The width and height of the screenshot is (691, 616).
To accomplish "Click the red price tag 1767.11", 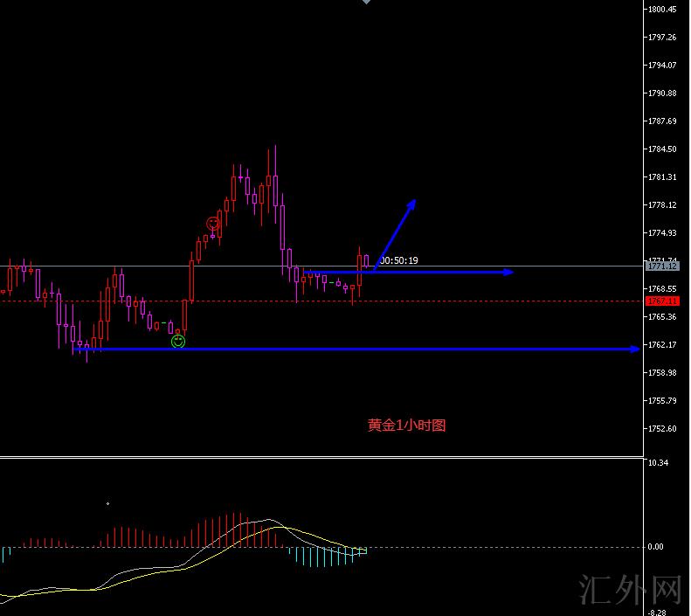I will click(661, 301).
